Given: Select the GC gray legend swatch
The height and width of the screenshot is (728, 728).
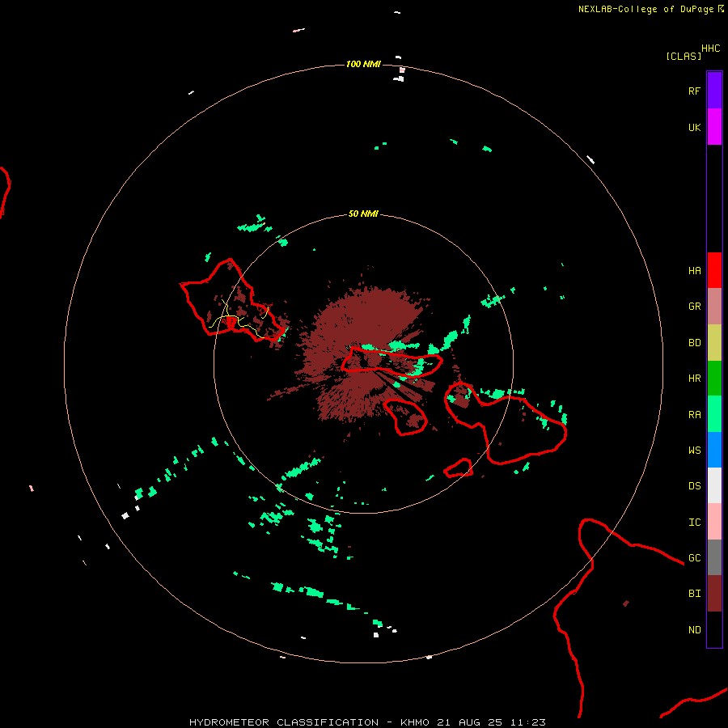Looking at the screenshot, I should pos(714,557).
